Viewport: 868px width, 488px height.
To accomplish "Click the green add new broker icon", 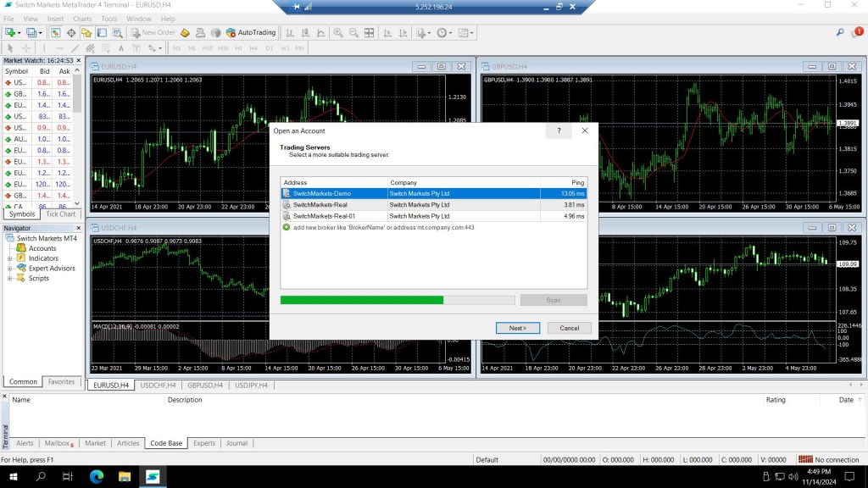I will [x=287, y=227].
